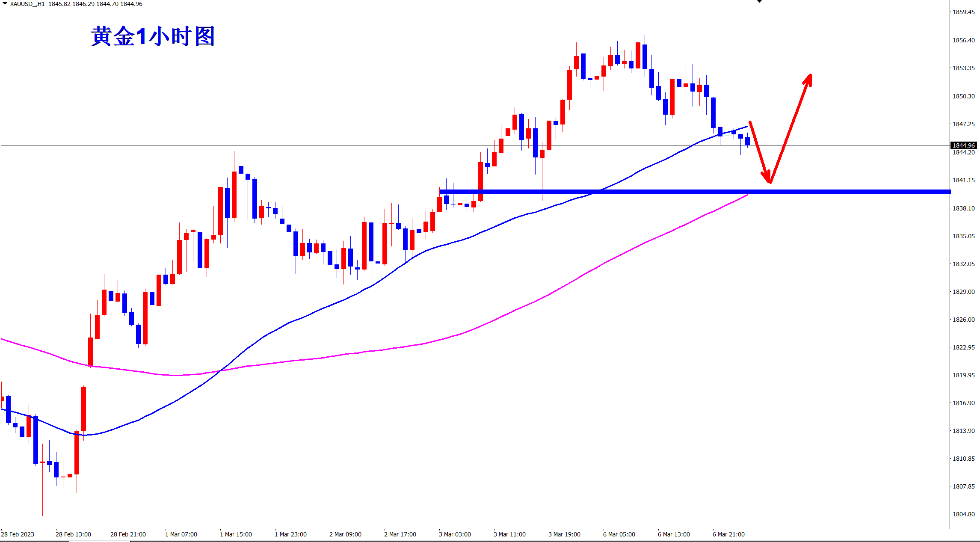Click the triangle arrow beside XAUUSD symbol

tap(5, 3)
